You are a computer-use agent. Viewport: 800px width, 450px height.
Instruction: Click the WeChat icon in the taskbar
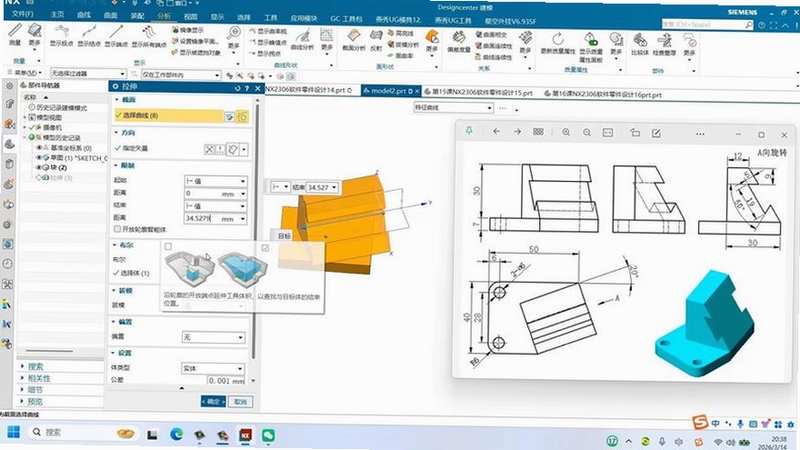click(268, 435)
